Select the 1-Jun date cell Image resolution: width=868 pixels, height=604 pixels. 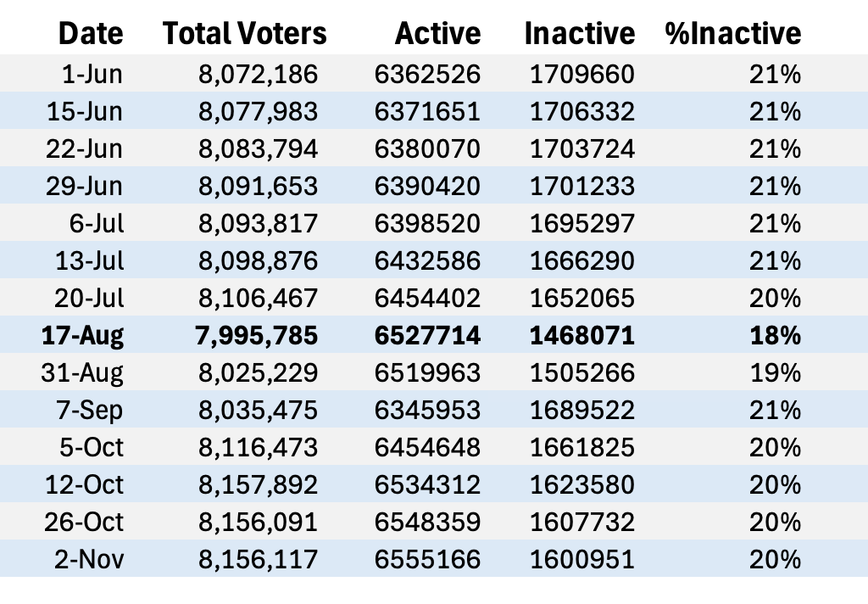tap(92, 75)
